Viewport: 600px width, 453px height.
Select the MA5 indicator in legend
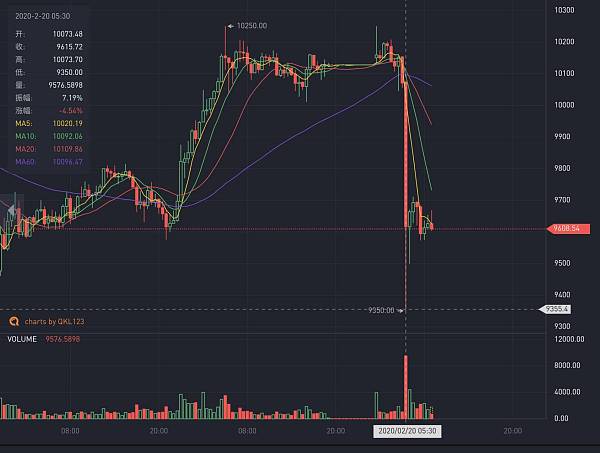pos(26,120)
